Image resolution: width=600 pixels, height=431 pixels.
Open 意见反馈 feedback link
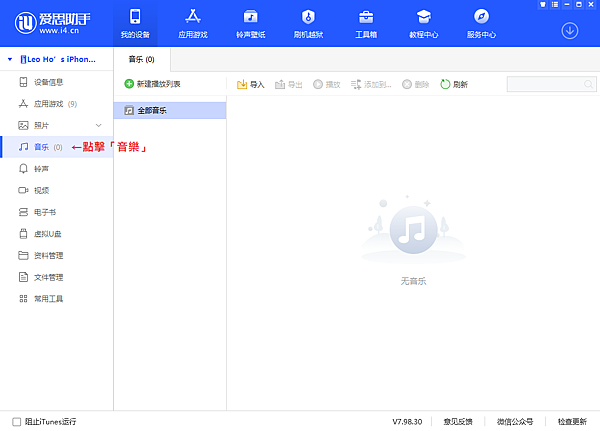[x=458, y=422]
